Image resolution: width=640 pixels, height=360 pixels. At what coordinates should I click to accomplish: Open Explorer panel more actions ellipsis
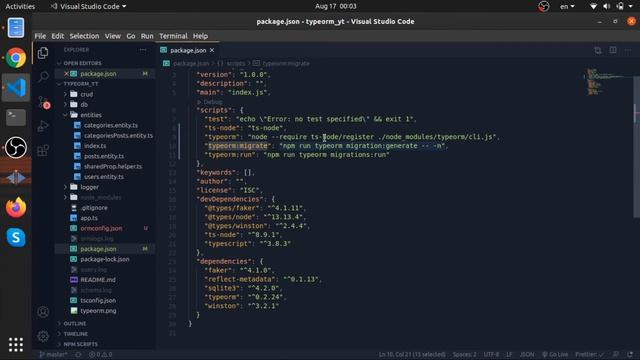click(x=143, y=50)
